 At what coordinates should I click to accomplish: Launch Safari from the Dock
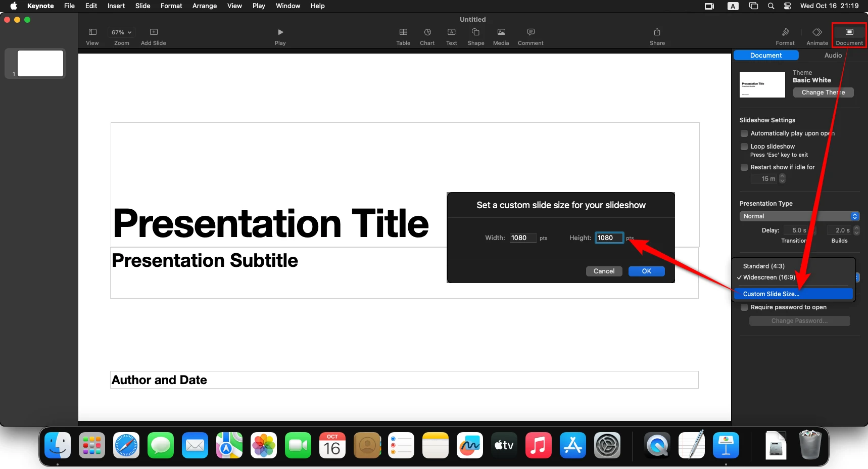(x=126, y=445)
